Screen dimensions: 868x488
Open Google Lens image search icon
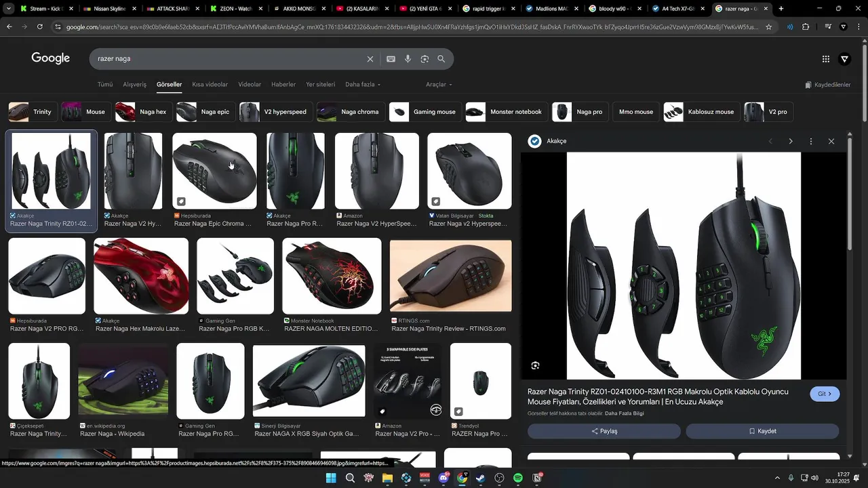click(x=425, y=59)
